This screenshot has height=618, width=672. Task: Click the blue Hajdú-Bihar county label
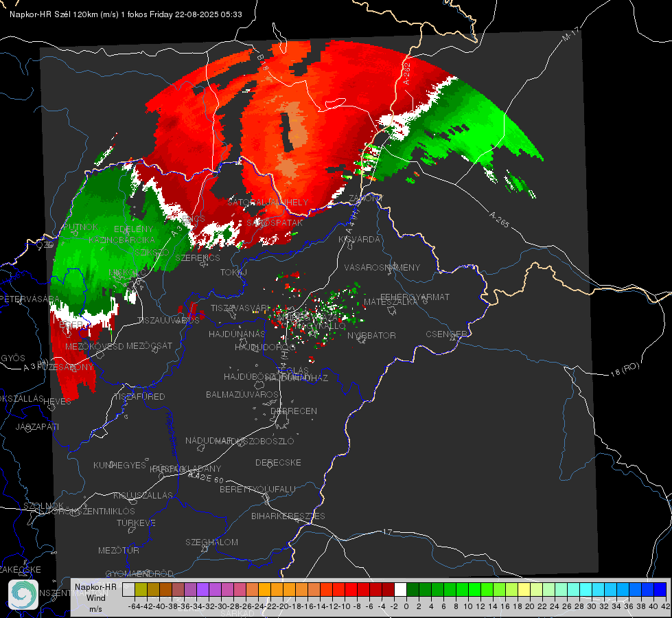click(x=171, y=433)
